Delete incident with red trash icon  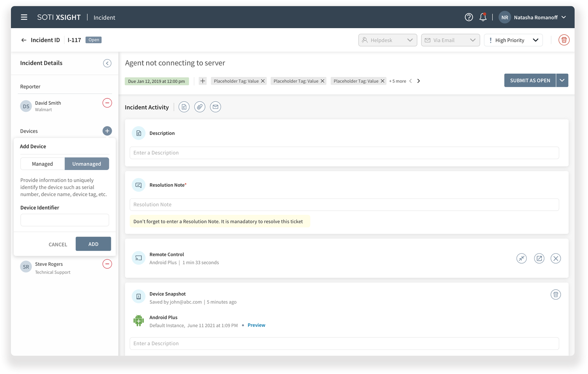pyautogui.click(x=564, y=40)
